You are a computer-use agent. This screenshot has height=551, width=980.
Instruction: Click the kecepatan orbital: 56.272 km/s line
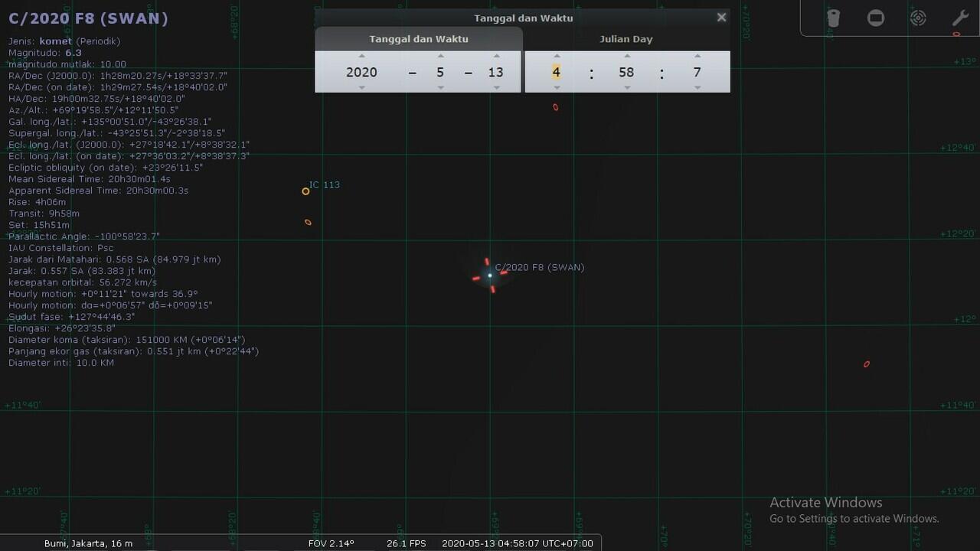pyautogui.click(x=83, y=282)
